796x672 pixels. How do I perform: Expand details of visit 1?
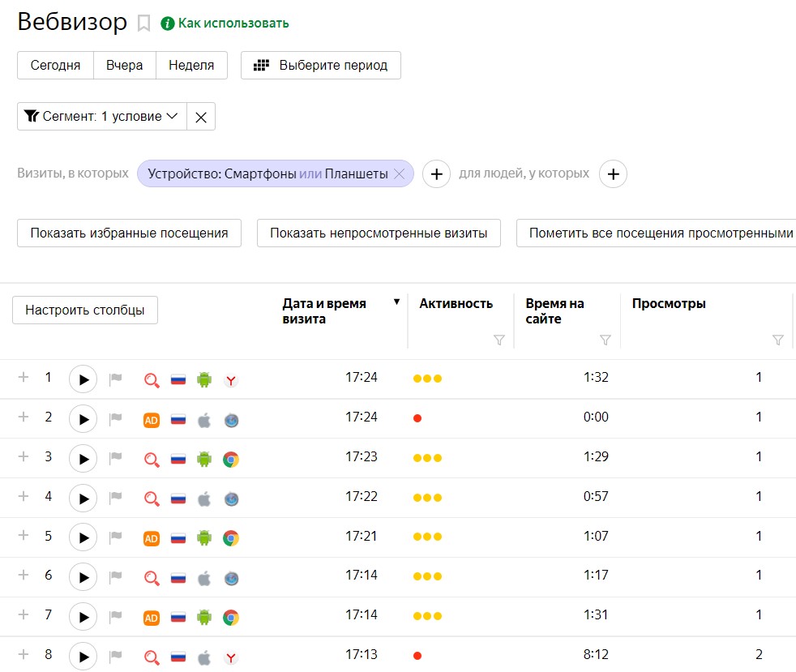24,377
